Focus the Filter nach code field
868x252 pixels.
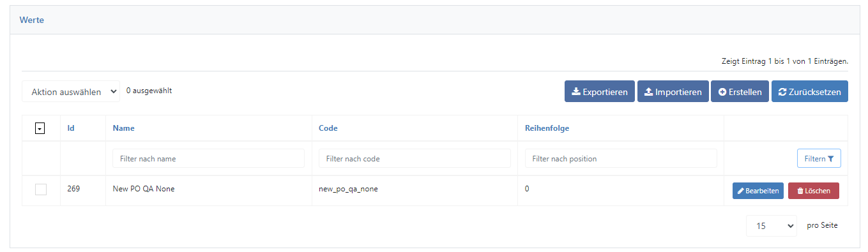(x=415, y=158)
